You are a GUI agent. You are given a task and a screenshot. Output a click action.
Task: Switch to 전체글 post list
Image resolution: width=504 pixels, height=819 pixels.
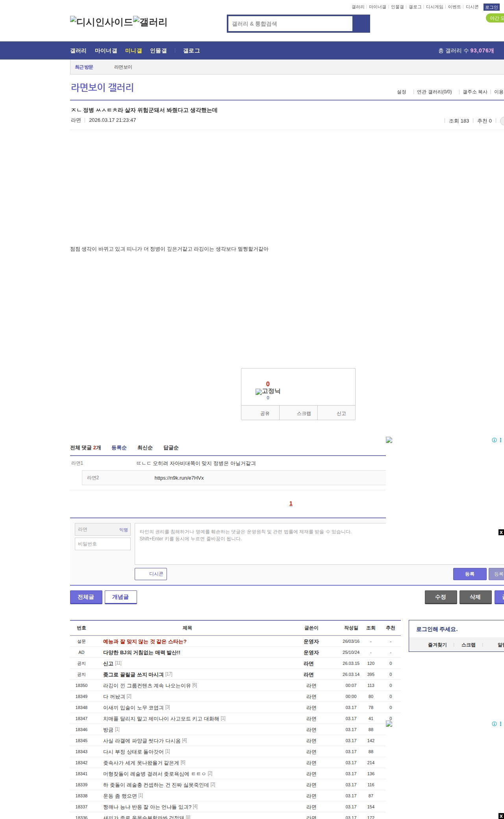click(86, 597)
